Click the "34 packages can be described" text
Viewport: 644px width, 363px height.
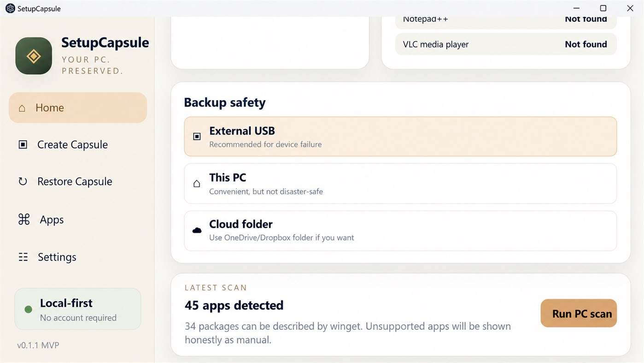348,333
